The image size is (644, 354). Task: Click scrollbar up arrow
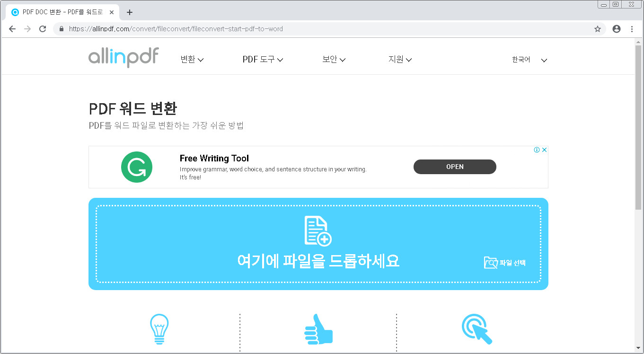(638, 42)
